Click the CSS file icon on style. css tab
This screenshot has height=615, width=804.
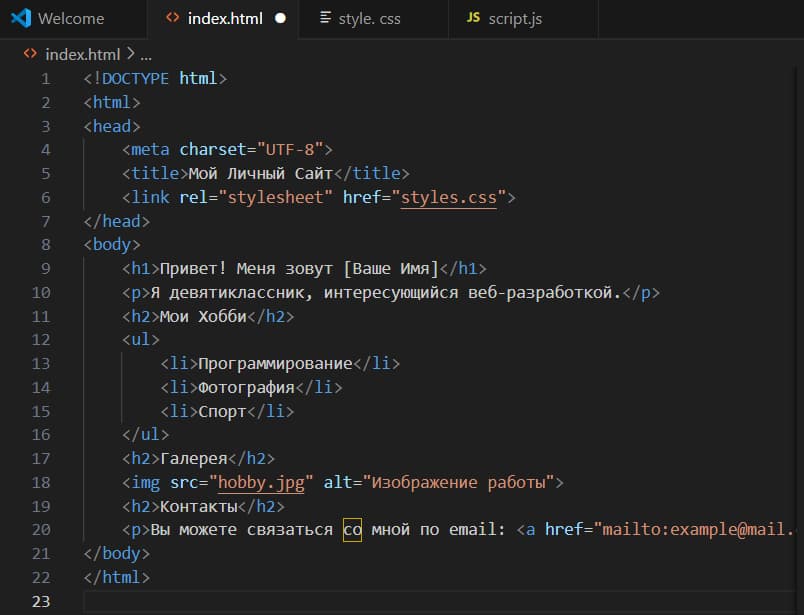[x=325, y=17]
